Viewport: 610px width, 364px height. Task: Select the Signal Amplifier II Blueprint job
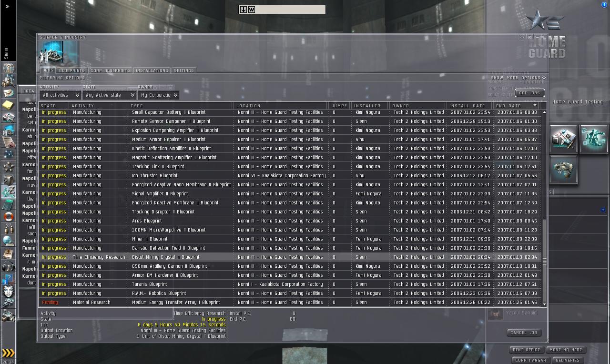[290, 194]
